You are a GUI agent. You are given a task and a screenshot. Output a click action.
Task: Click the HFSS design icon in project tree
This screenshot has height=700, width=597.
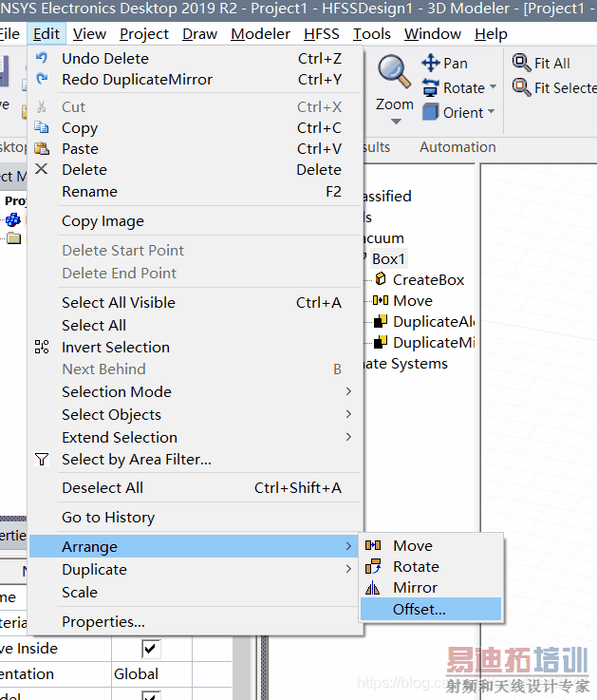point(13,219)
